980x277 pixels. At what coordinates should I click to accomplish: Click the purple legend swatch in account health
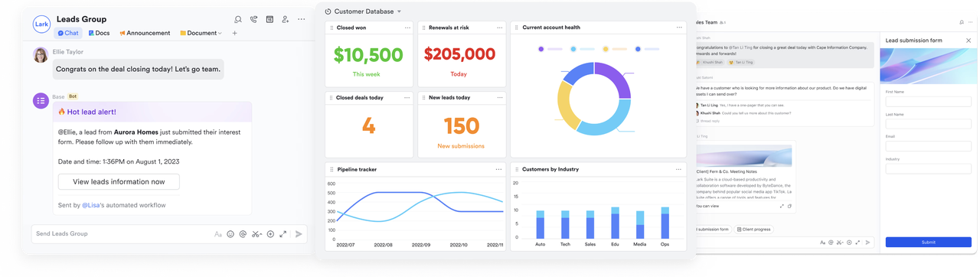[x=541, y=49]
